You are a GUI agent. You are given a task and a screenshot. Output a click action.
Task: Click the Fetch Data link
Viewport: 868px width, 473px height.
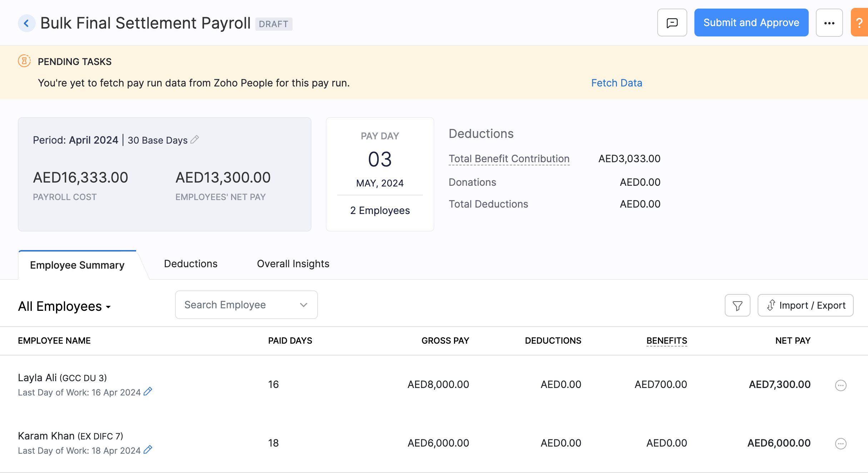point(617,83)
